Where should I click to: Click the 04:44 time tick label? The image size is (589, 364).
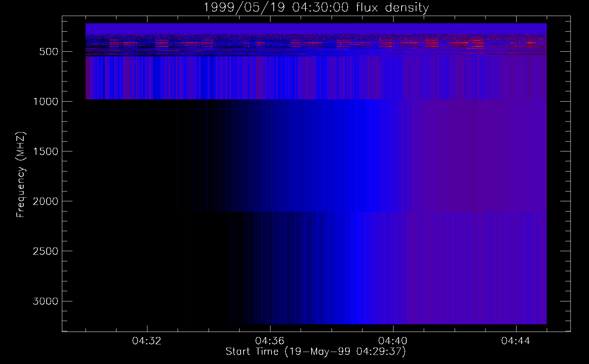point(516,341)
